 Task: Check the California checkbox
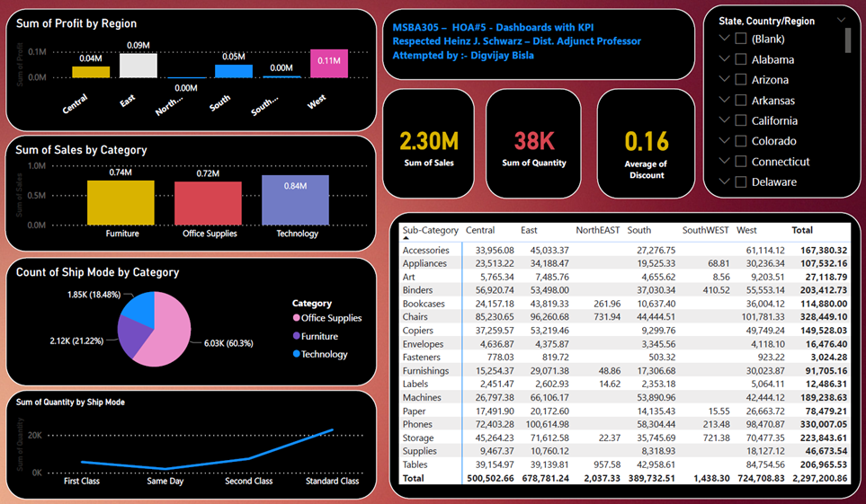[741, 120]
